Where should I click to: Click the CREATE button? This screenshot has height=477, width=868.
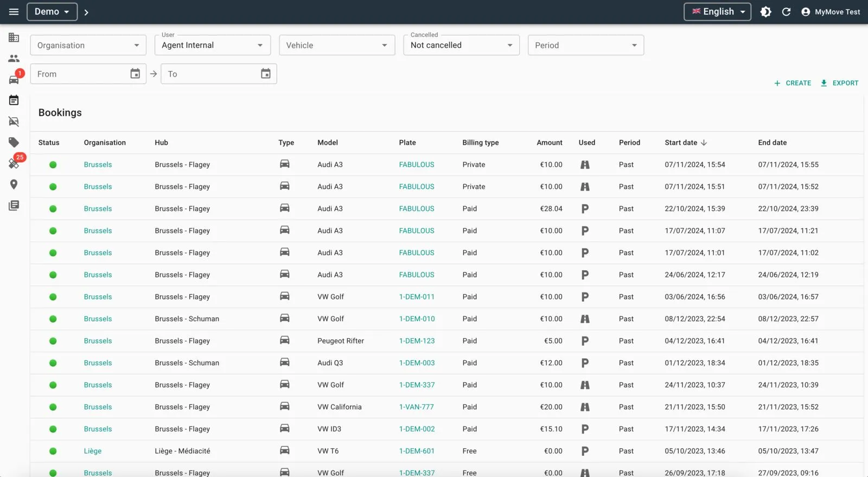click(793, 83)
